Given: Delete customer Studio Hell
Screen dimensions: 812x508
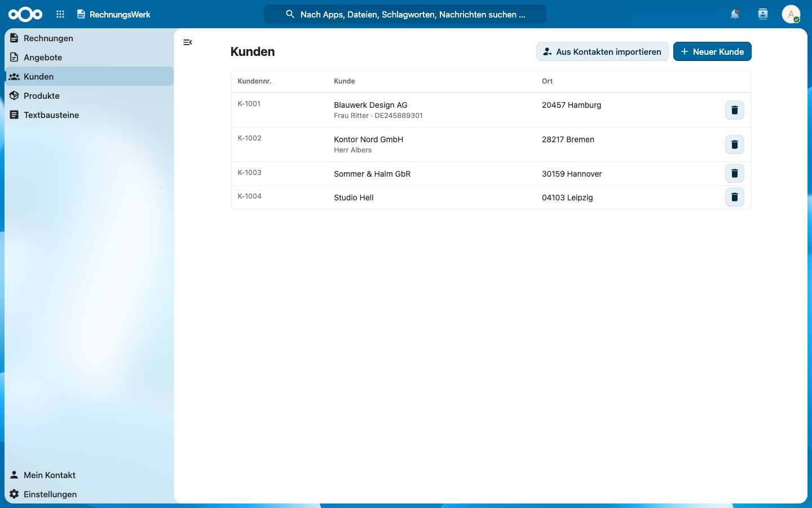Looking at the screenshot, I should coord(735,197).
